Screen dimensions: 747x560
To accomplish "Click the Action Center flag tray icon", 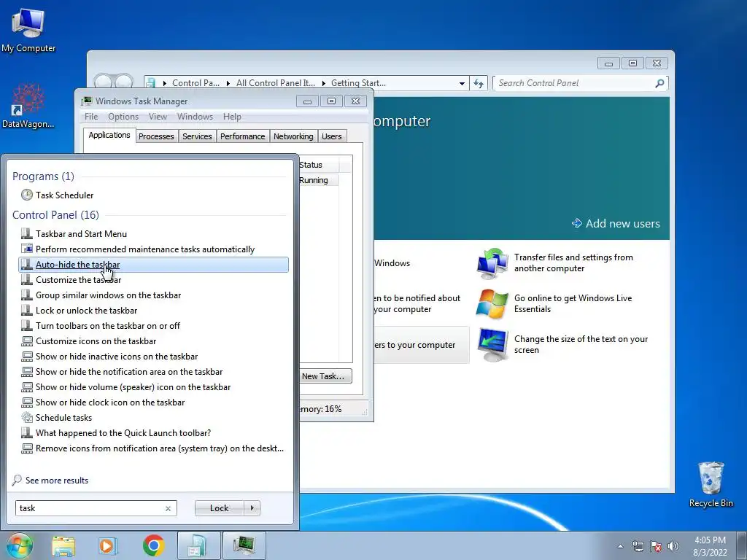I will (656, 546).
